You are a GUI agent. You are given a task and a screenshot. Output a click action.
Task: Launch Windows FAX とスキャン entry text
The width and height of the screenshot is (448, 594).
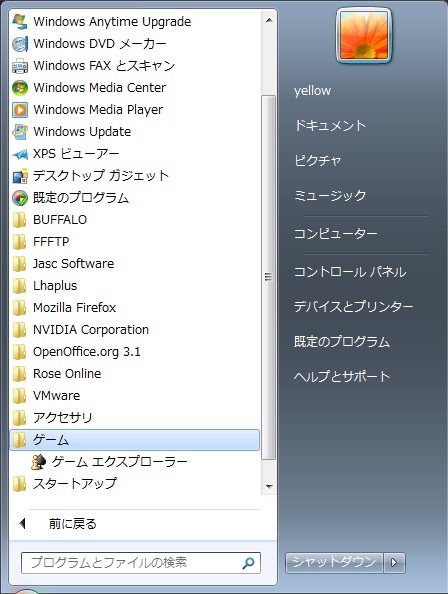(x=104, y=66)
